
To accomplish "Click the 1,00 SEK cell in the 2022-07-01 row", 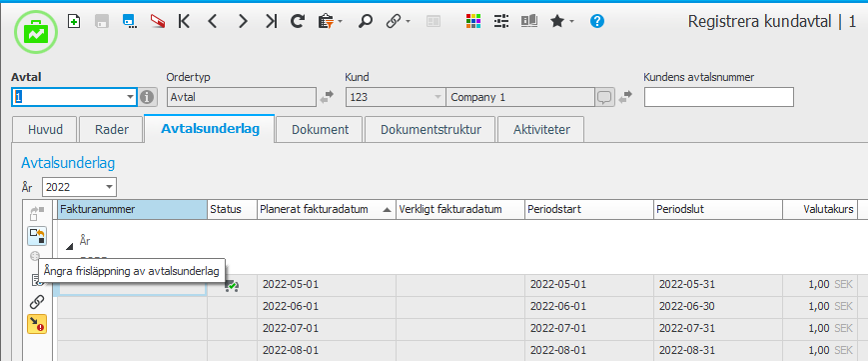I will coord(820,329).
